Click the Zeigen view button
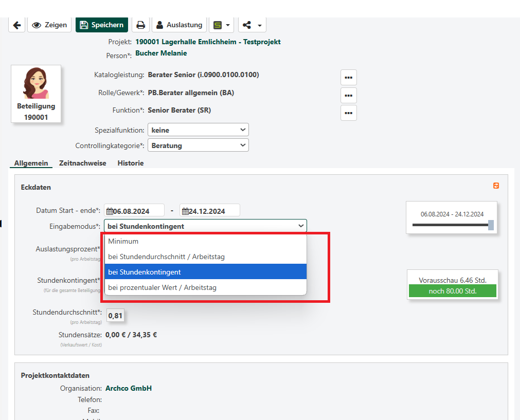The width and height of the screenshot is (520, 420). (x=49, y=25)
